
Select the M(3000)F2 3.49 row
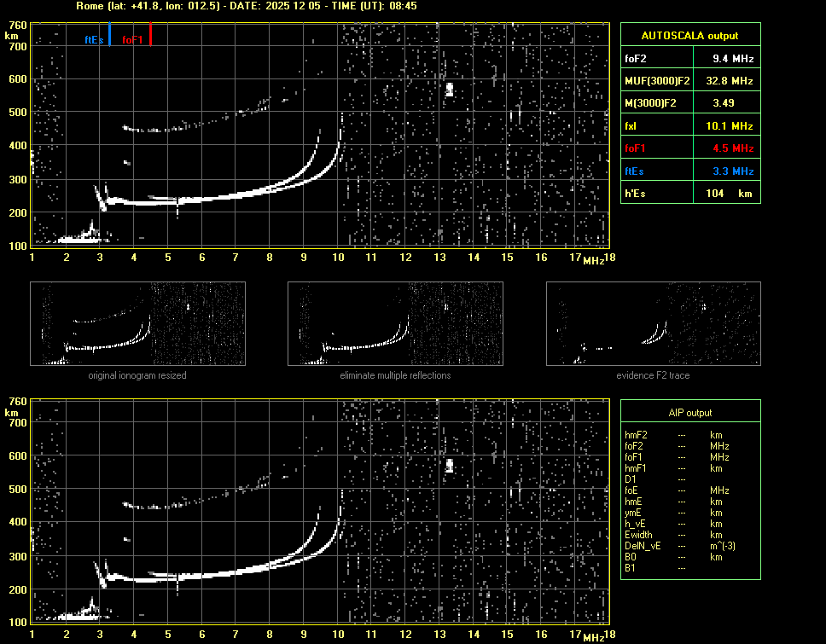[x=689, y=103]
